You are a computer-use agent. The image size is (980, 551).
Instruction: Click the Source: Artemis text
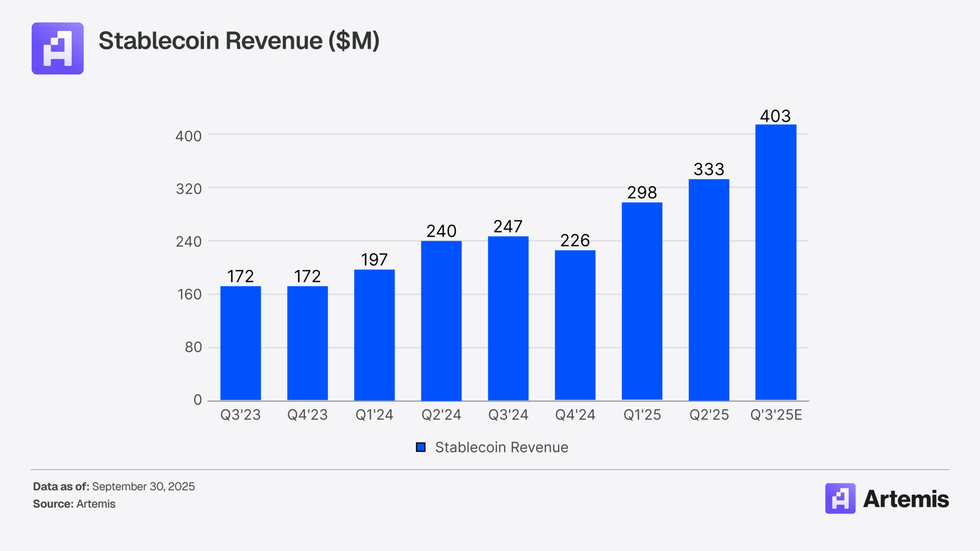click(x=74, y=504)
